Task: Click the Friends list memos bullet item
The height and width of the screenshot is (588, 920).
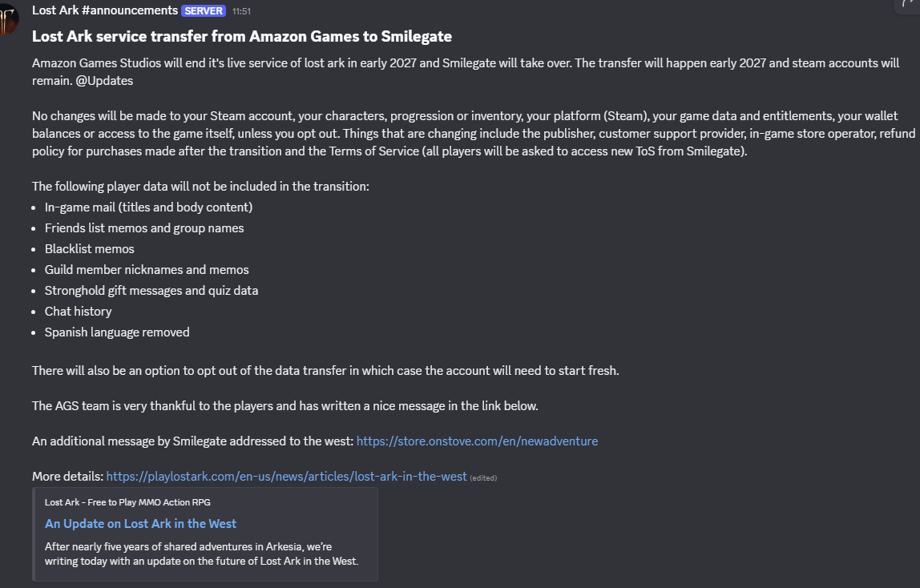Action: tap(144, 228)
